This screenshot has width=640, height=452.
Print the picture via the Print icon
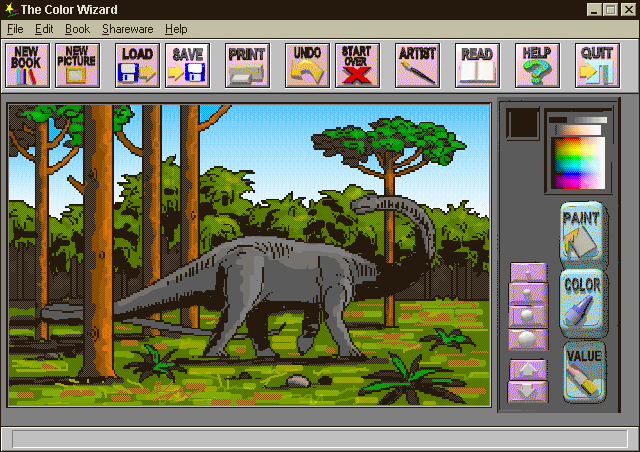pos(247,65)
